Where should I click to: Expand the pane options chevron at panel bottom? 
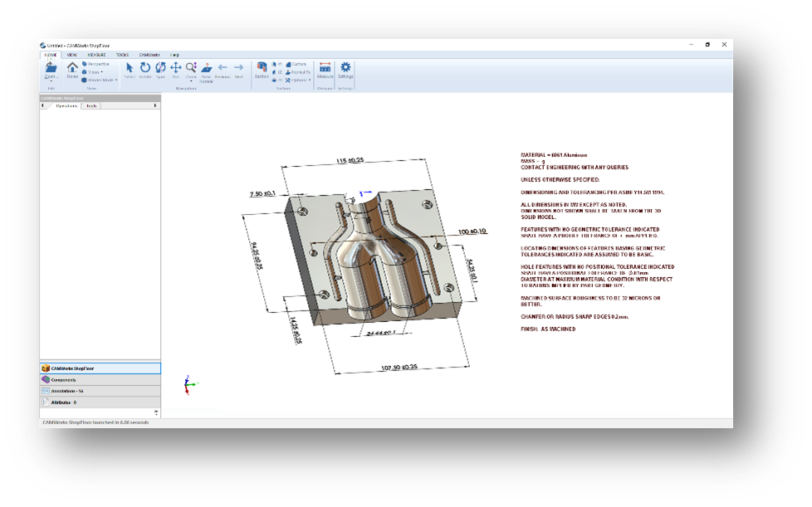click(x=156, y=412)
